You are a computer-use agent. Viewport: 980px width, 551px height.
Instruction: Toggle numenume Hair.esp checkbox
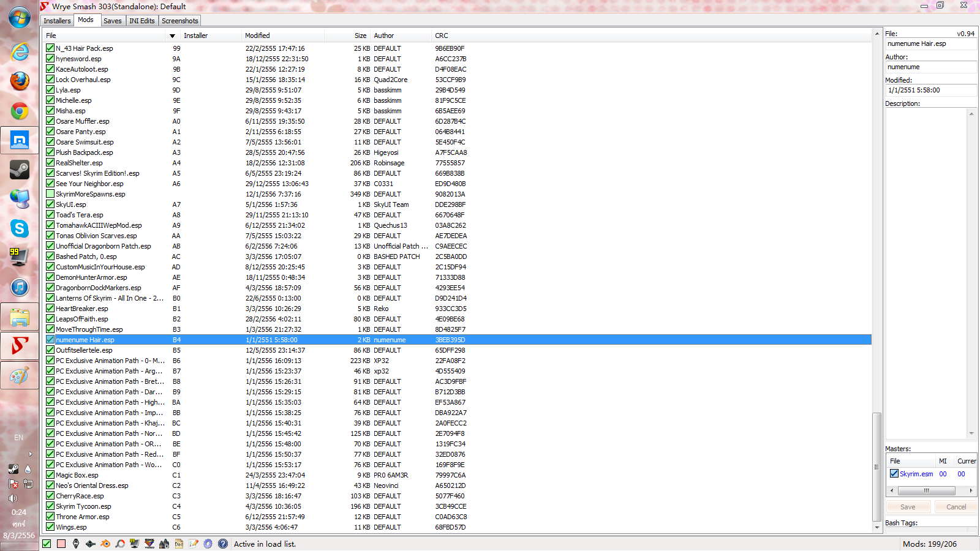[x=50, y=339]
